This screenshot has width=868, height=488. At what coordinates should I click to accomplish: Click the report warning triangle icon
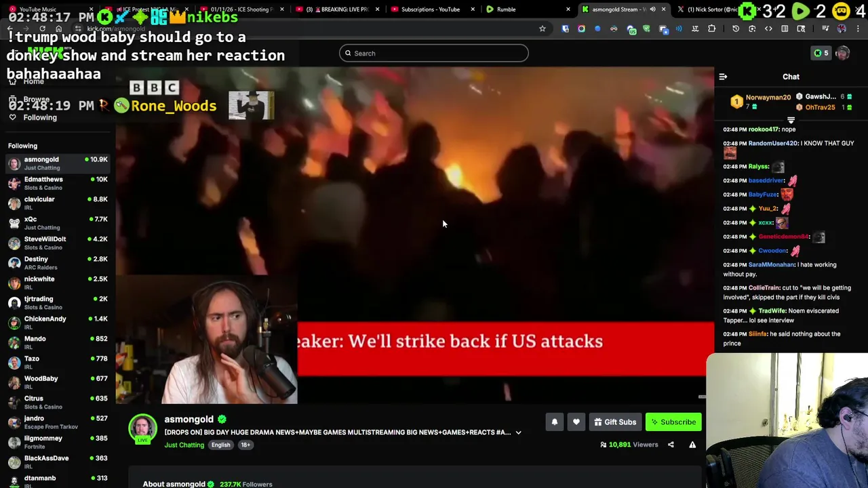pos(692,445)
